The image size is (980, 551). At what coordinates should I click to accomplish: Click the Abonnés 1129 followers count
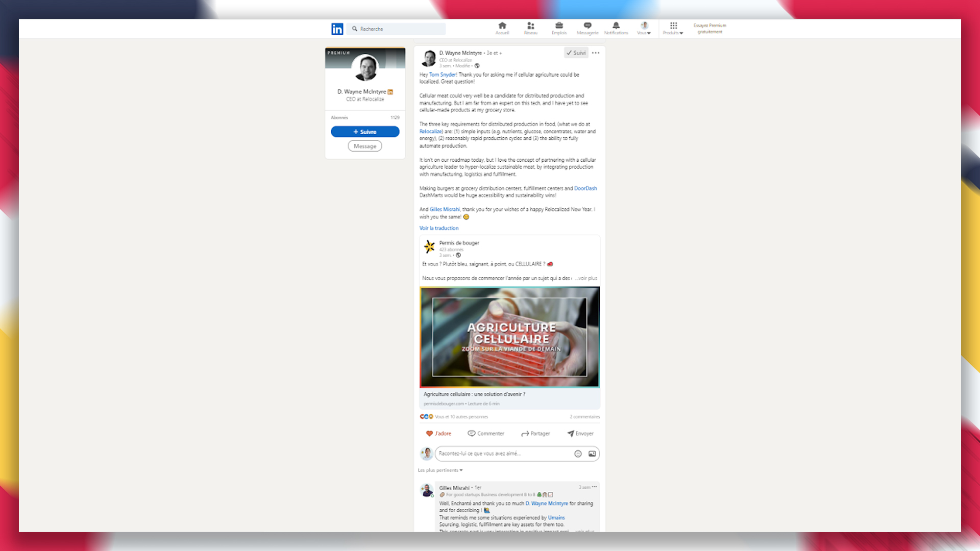[x=365, y=118]
